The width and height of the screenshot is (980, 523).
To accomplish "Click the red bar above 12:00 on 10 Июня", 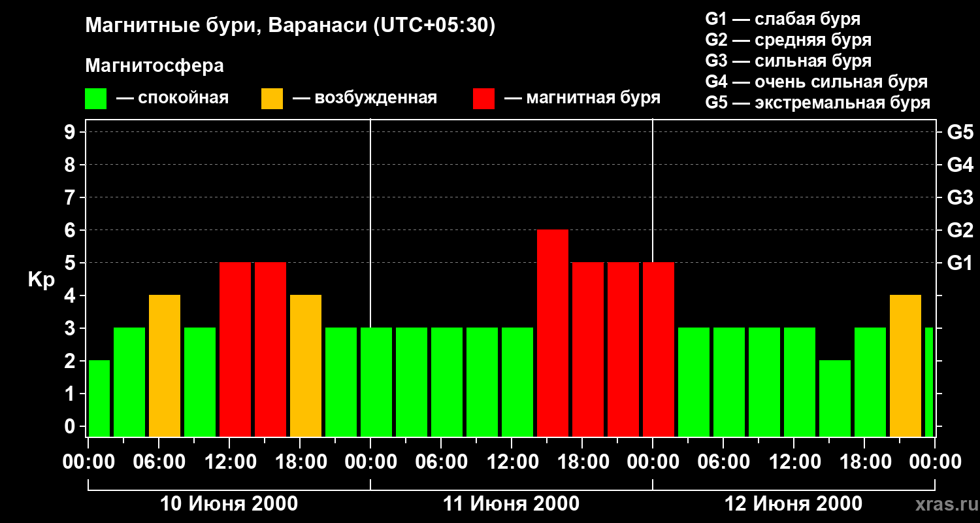I will click(235, 349).
